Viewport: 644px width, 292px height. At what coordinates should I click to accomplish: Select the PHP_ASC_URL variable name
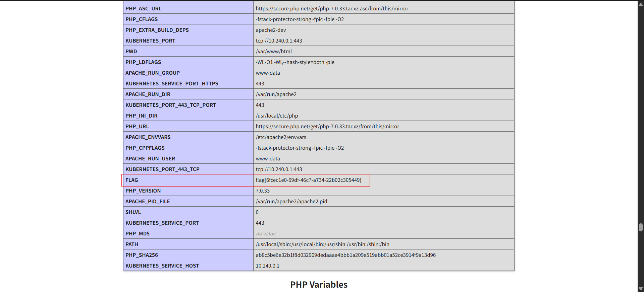click(x=143, y=9)
